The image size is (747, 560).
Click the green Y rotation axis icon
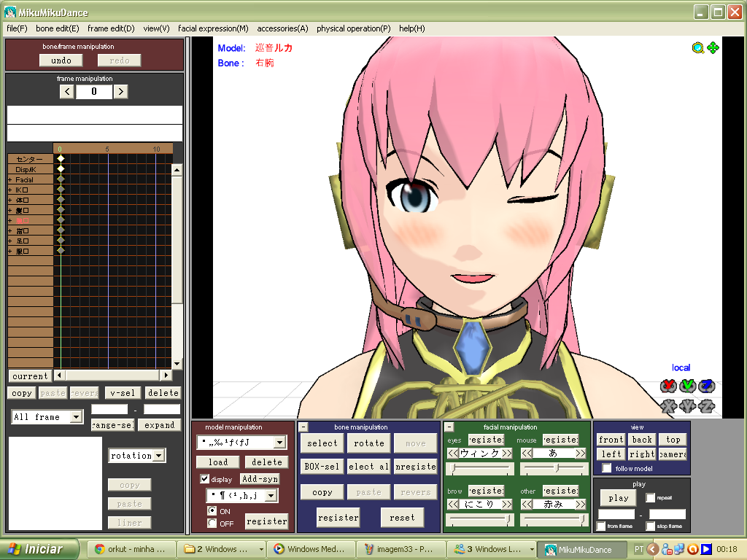point(687,386)
